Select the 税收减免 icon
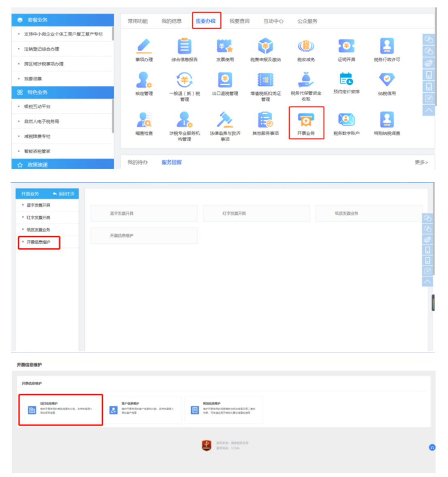Viewport: 448px width, 477px height. [x=306, y=47]
